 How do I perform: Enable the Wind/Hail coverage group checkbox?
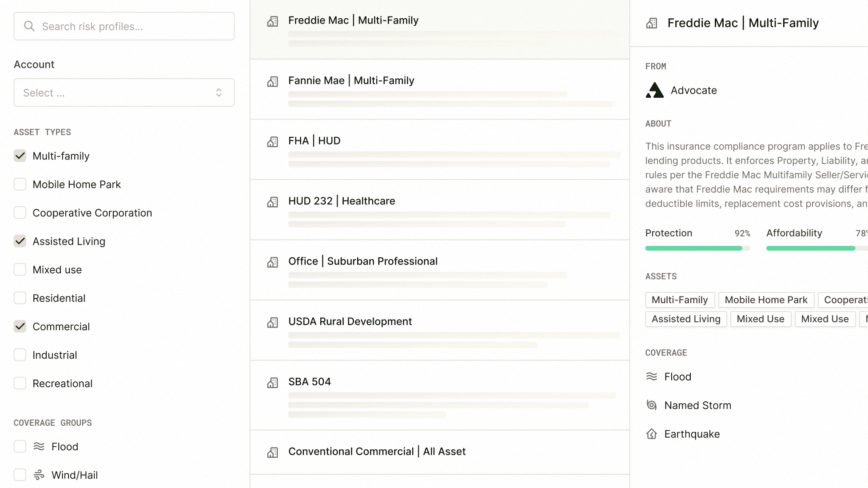tap(20, 475)
